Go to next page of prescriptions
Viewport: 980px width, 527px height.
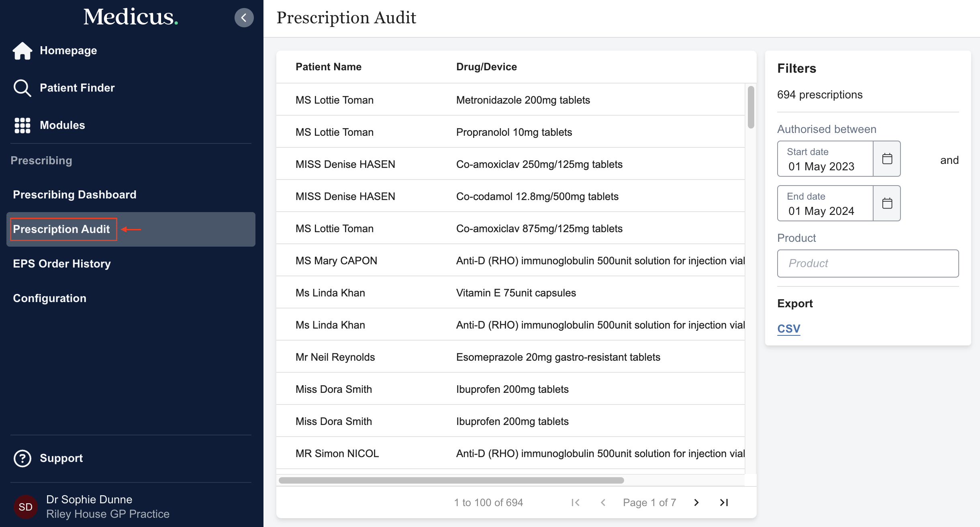(696, 502)
